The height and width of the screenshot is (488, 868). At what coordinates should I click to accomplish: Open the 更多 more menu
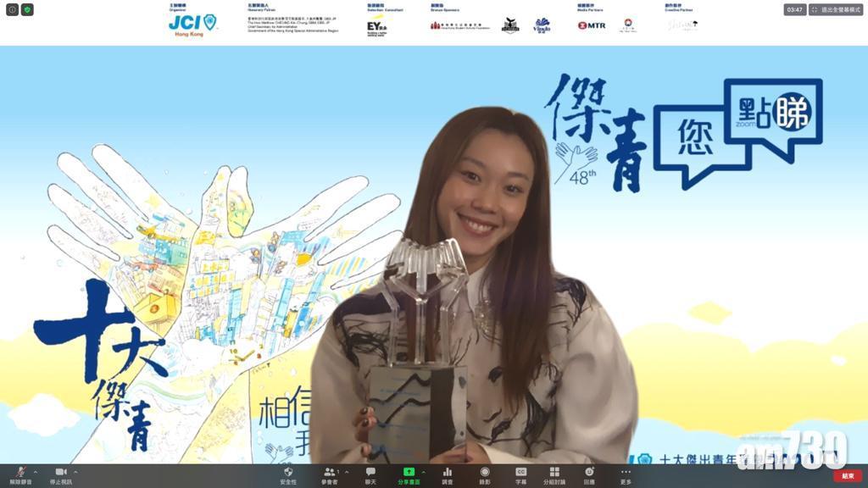coord(626,474)
